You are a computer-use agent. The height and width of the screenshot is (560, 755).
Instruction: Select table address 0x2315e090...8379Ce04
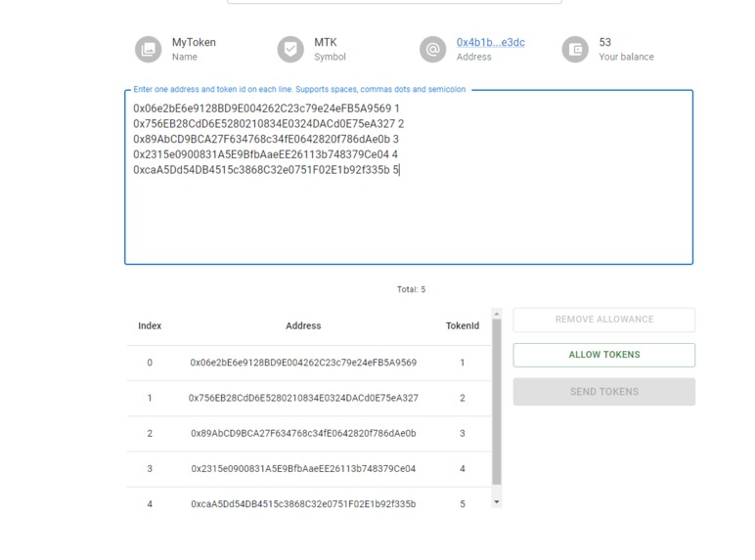click(x=303, y=468)
